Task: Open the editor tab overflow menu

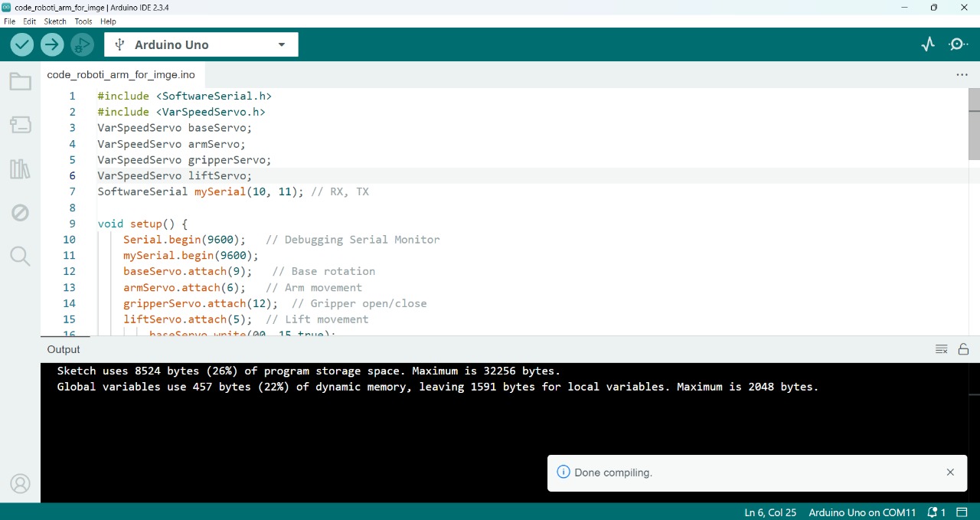Action: pyautogui.click(x=962, y=75)
